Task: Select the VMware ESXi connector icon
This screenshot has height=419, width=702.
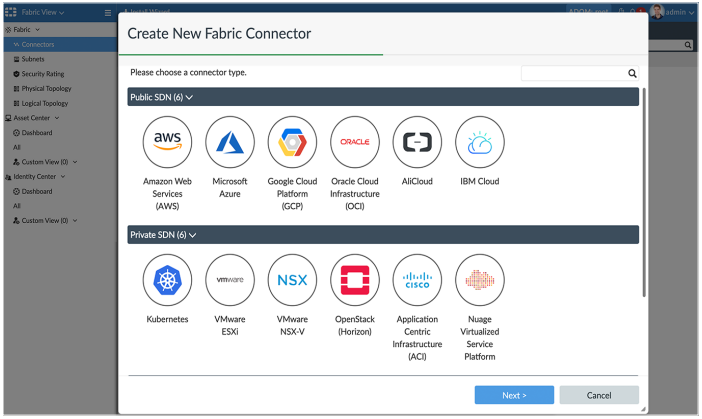Action: [x=230, y=280]
